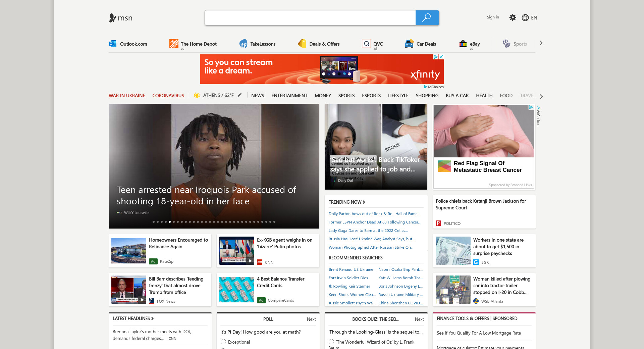Open the TakeLessons shortcut icon
The height and width of the screenshot is (349, 644).
pos(243,44)
